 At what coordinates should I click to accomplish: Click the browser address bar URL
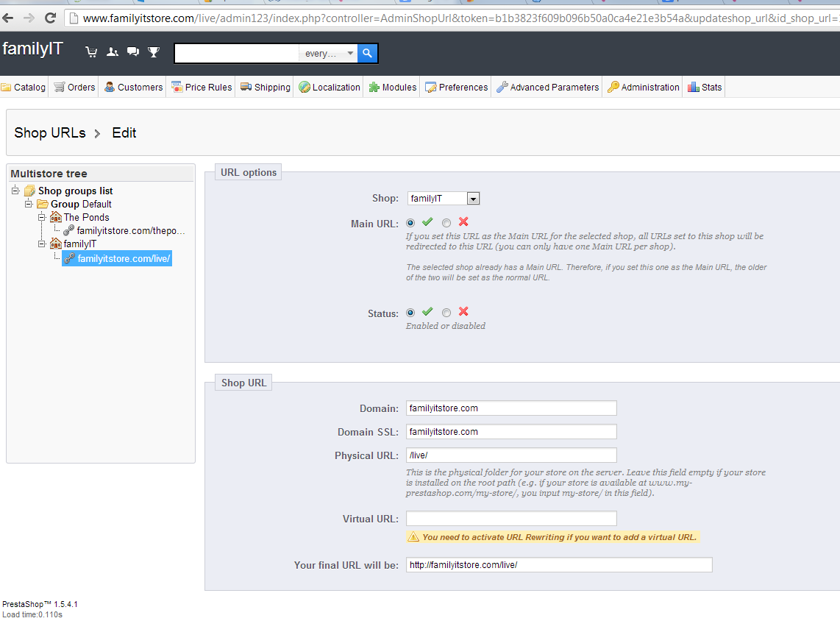(x=460, y=18)
